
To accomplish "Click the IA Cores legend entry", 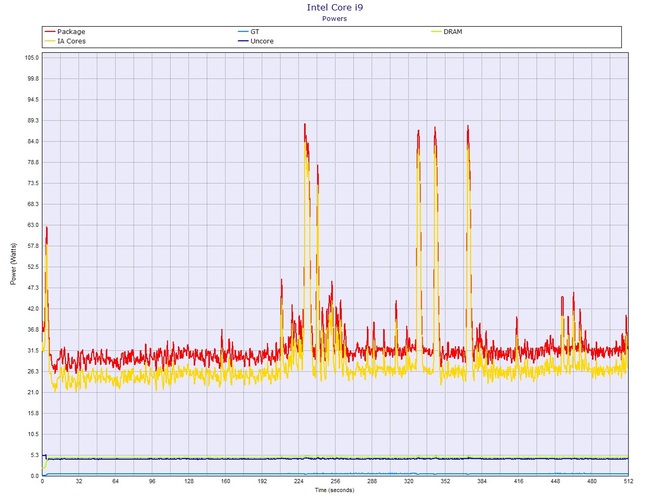I will click(x=65, y=41).
